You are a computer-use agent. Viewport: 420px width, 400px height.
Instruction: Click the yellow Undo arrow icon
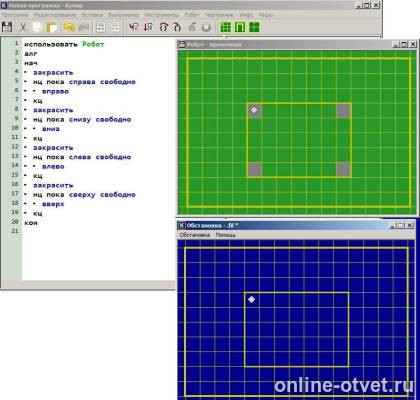69,27
